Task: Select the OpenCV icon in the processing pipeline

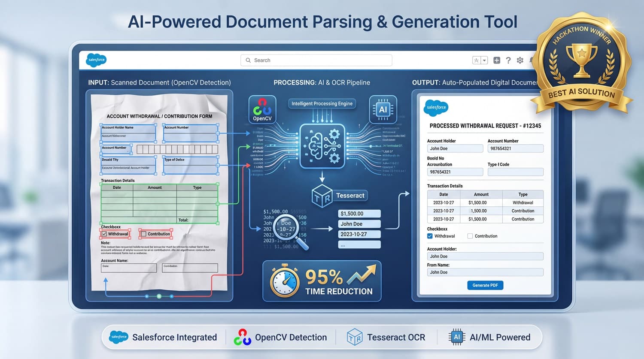Action: click(262, 109)
